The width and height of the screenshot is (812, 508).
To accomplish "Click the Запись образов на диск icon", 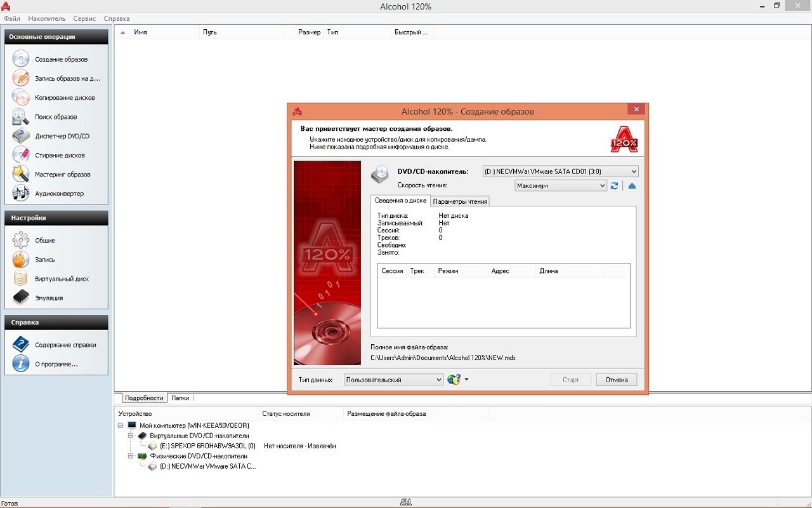I will click(x=21, y=78).
